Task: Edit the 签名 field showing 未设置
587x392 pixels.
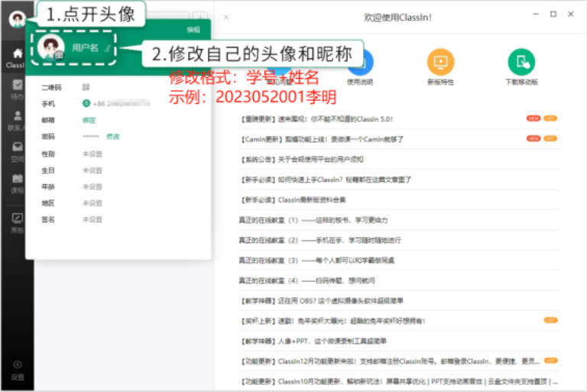Action: click(x=92, y=219)
